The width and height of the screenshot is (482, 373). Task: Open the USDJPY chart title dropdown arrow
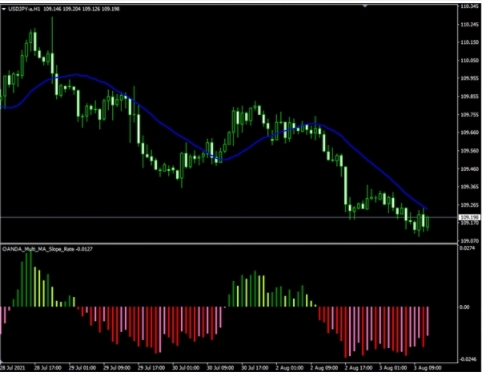coord(4,9)
